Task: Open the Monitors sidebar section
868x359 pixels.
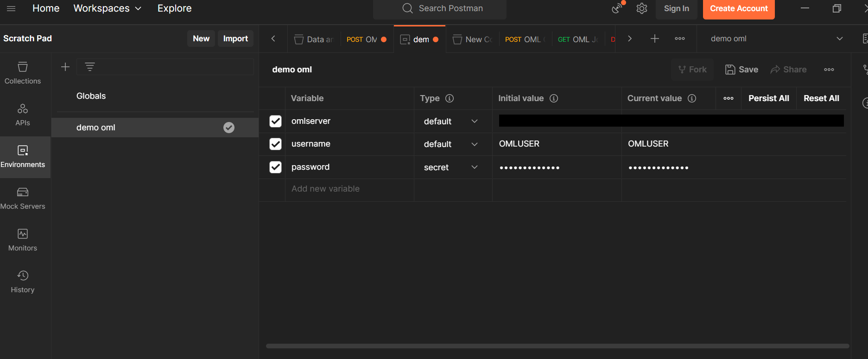Action: click(x=23, y=240)
